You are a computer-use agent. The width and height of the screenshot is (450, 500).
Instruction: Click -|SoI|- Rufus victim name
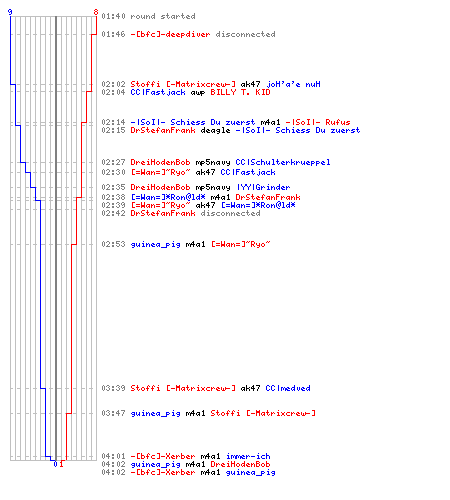(318, 122)
